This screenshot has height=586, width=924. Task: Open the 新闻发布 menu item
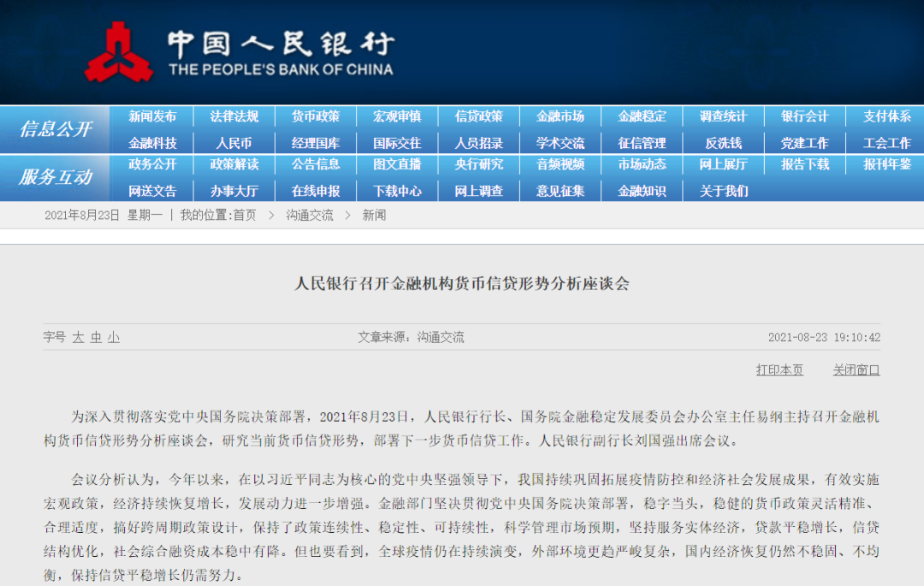(152, 116)
